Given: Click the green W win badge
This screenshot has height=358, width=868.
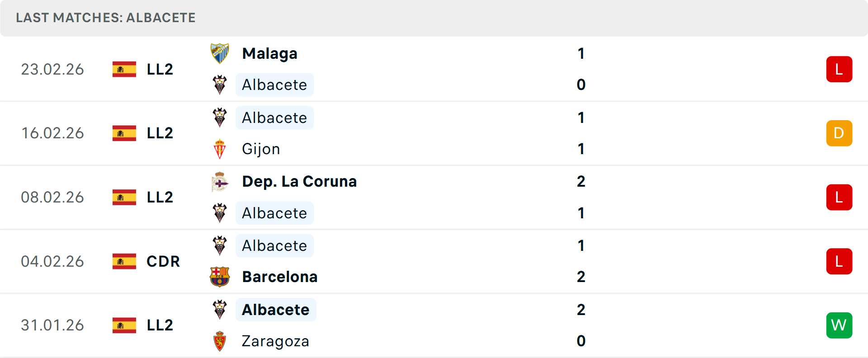Looking at the screenshot, I should tap(839, 325).
